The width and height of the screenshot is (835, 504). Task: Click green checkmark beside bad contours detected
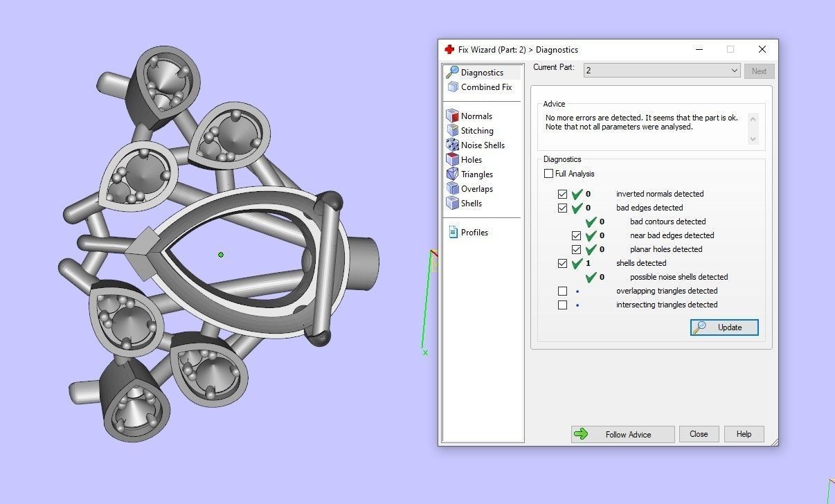pyautogui.click(x=591, y=222)
